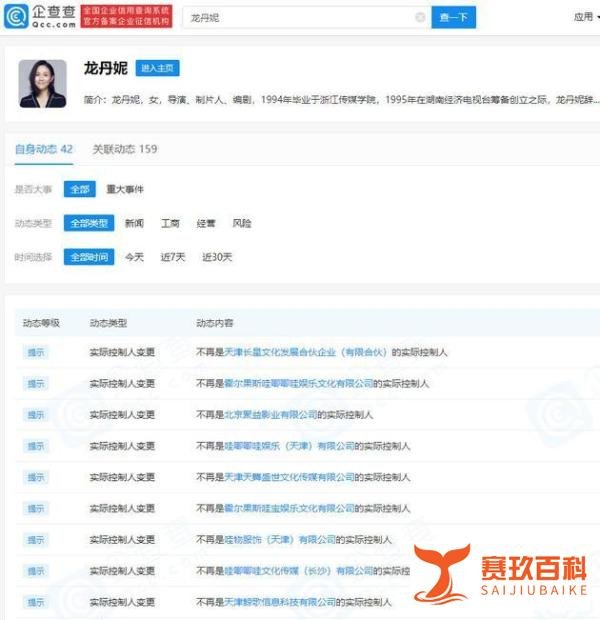Click 提示 tag in the 天津鲸歌信息科技 row
This screenshot has height=620, width=600.
(36, 602)
